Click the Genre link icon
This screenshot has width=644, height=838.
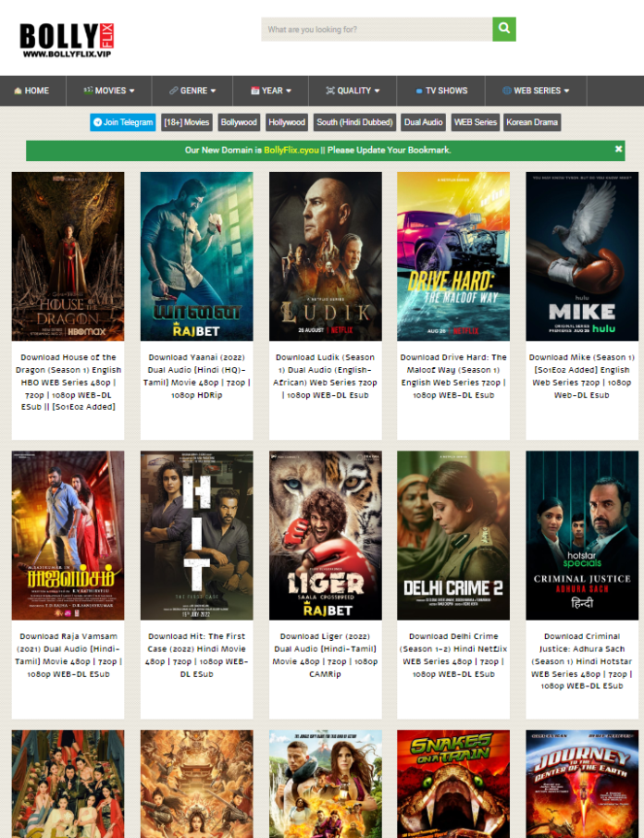point(174,91)
